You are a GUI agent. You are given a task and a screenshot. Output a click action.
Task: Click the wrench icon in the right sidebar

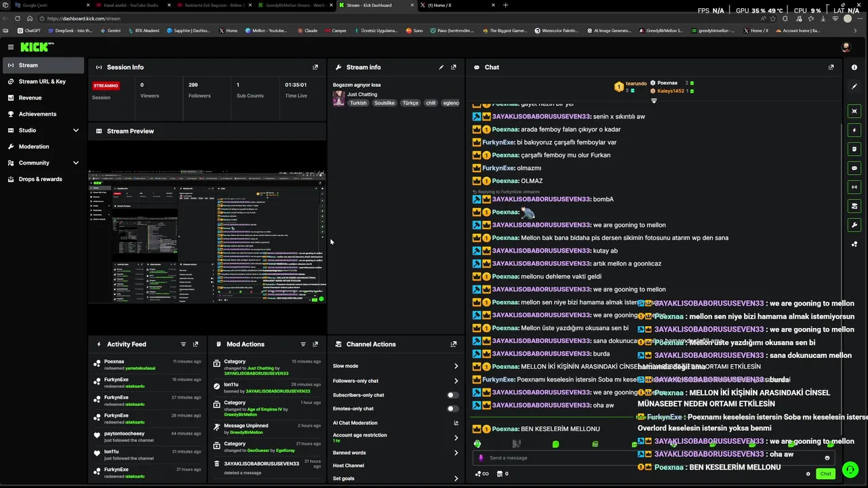coord(854,225)
